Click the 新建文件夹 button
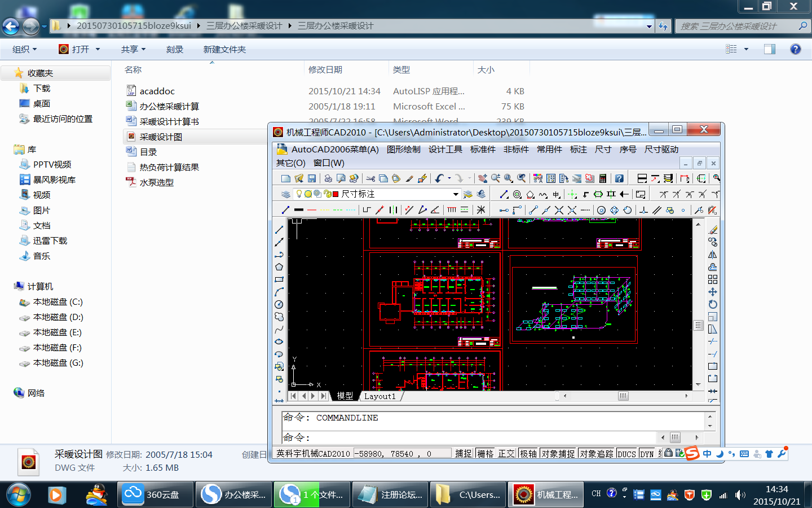 [x=224, y=50]
